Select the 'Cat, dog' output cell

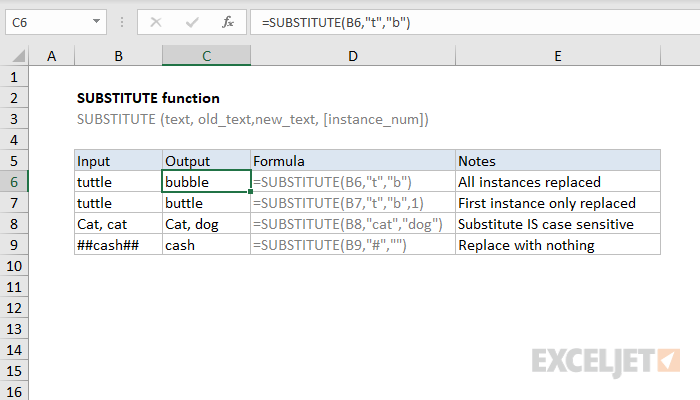(206, 224)
